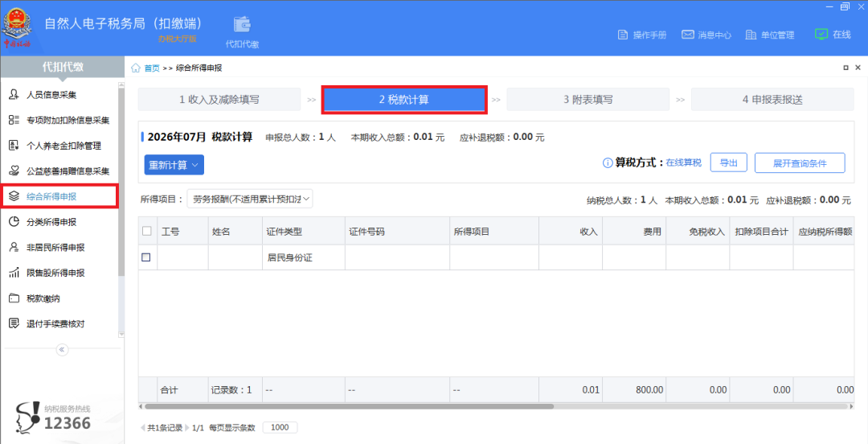Image resolution: width=868 pixels, height=444 pixels.
Task: Click the 非居民所得申报 person icon
Action: 14,247
